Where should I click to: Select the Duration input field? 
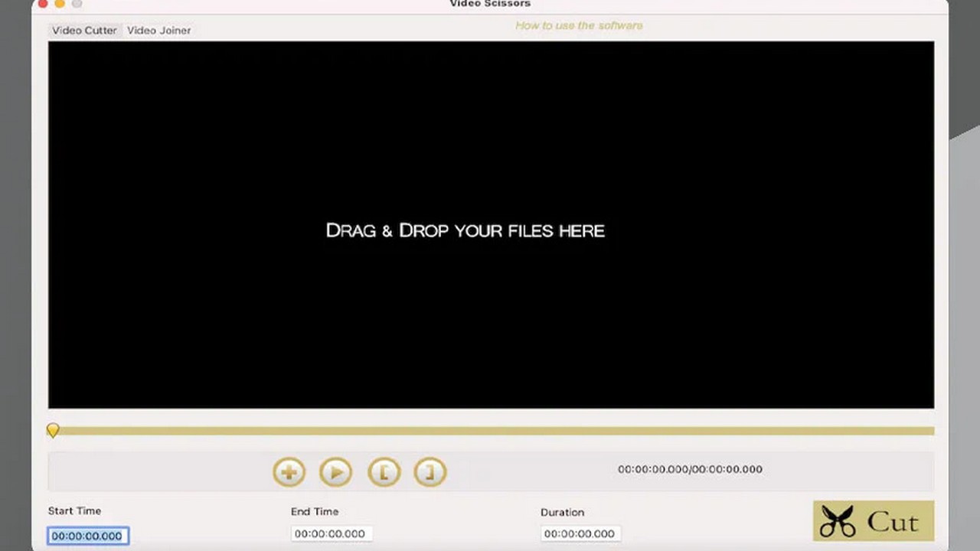[580, 533]
